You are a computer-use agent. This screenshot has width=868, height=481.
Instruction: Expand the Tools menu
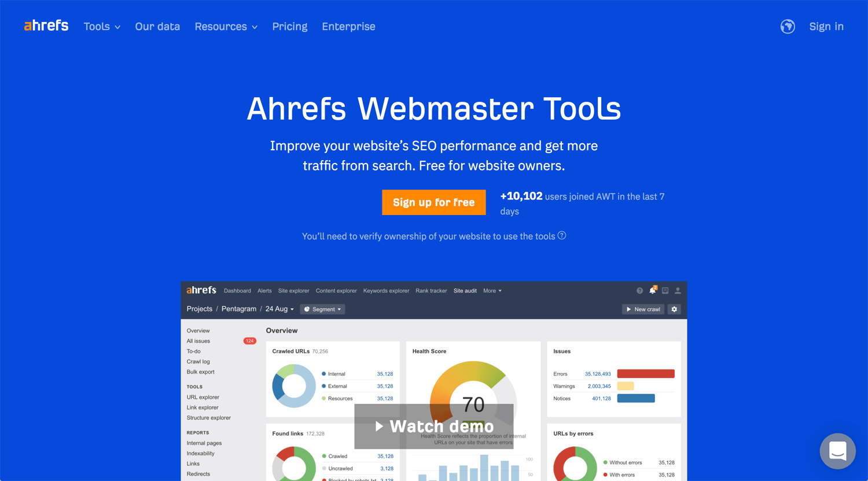pos(102,27)
